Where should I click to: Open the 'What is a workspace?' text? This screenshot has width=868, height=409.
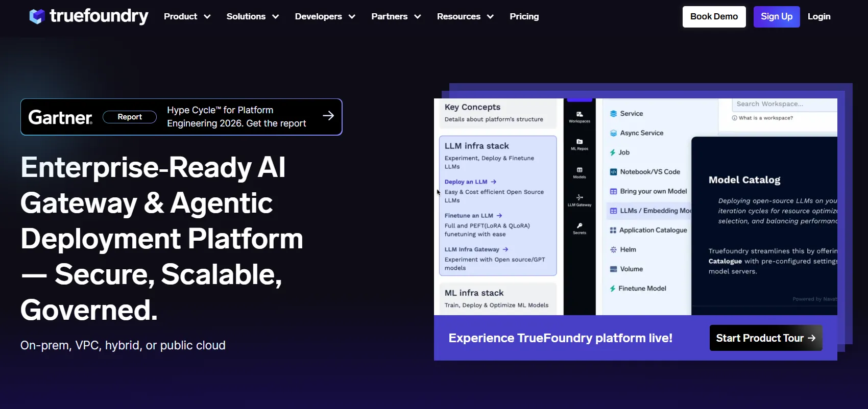tap(766, 118)
